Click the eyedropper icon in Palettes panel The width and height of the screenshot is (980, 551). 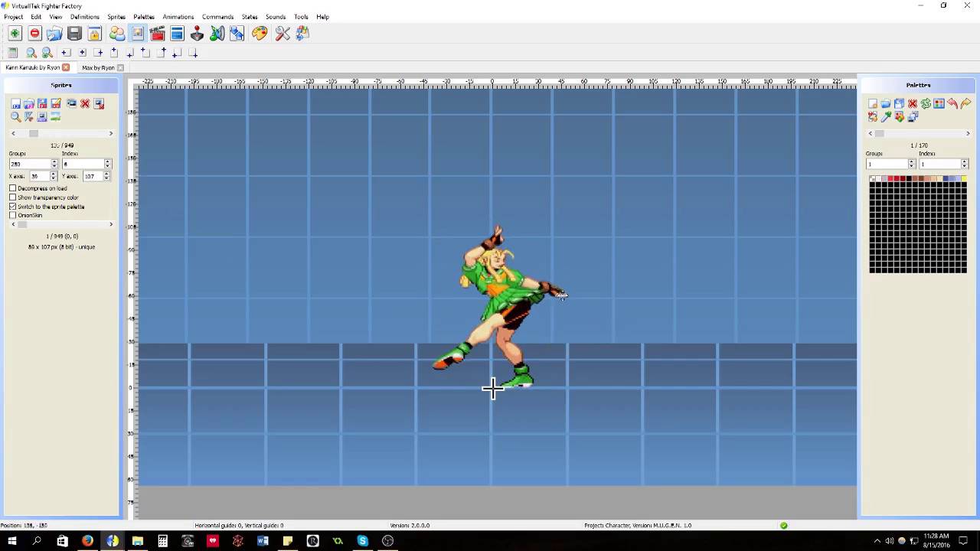coord(886,116)
